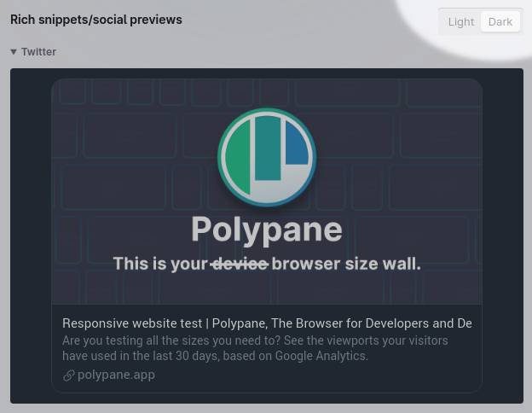This screenshot has height=413, width=532.
Task: Switch preview to Light theme
Action: (x=460, y=21)
